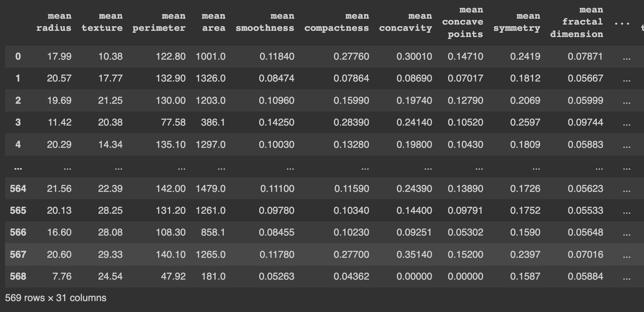Select the mean area column header
Image resolution: width=644 pixels, height=312 pixels.
[213, 22]
